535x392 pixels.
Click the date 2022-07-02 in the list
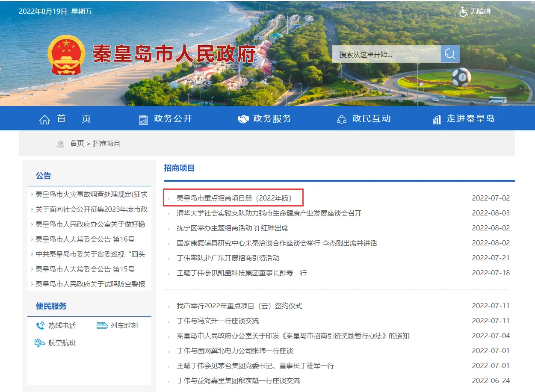point(491,198)
